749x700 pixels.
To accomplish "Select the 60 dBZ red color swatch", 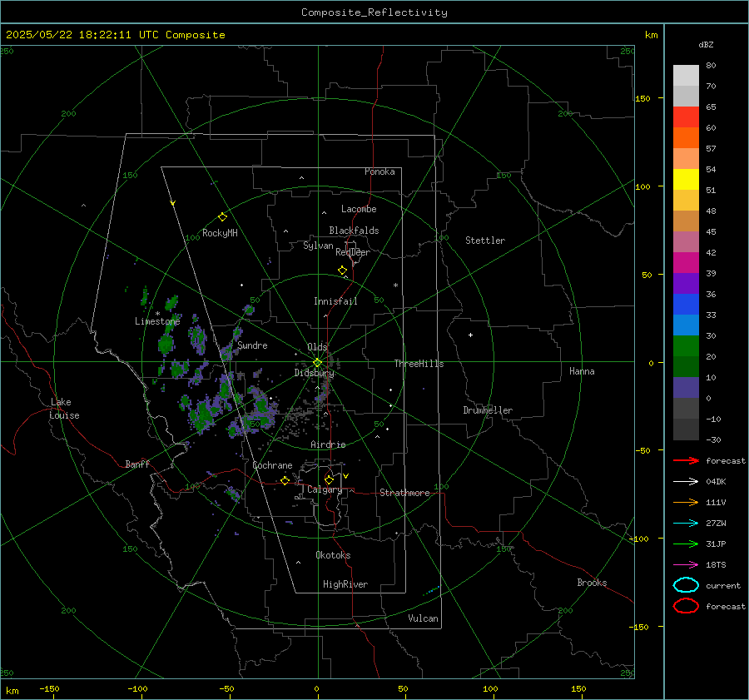I will 686,117.
